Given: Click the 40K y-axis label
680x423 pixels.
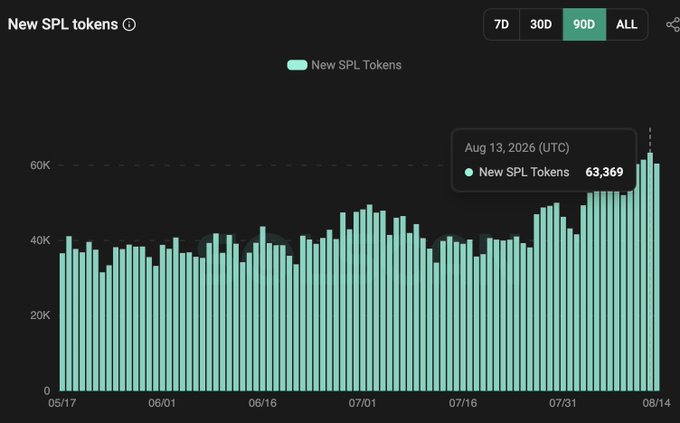Looking at the screenshot, I should (40, 240).
